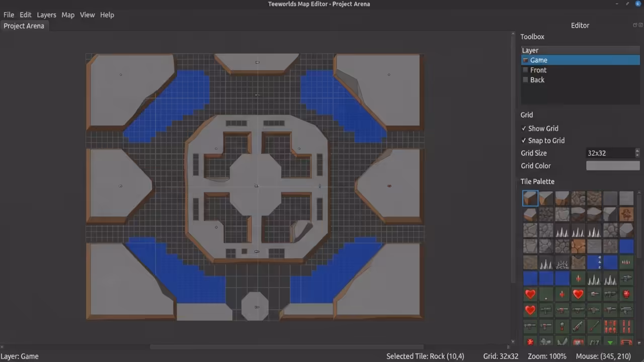Open the Grid Color swatch picker
The width and height of the screenshot is (644, 362).
coord(613,165)
